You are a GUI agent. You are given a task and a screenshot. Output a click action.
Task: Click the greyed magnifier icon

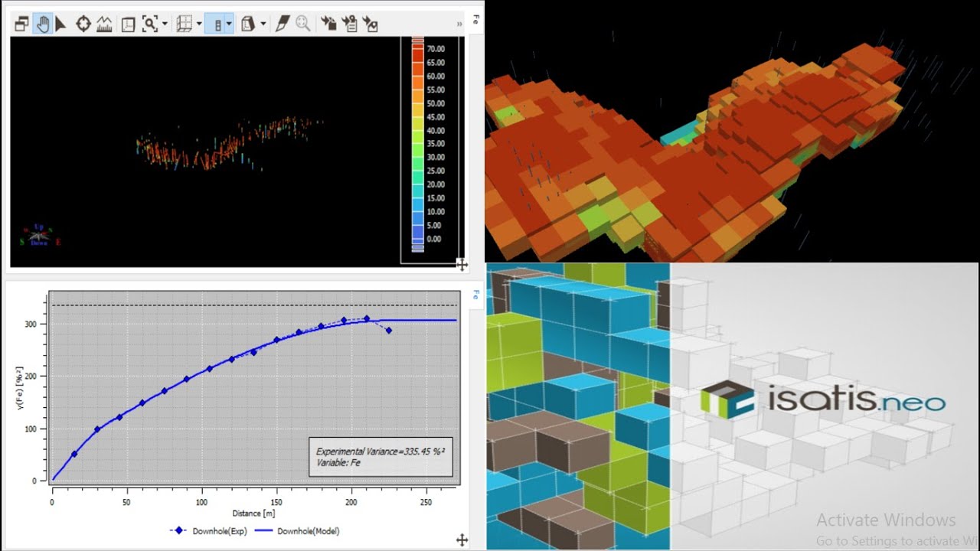[303, 24]
